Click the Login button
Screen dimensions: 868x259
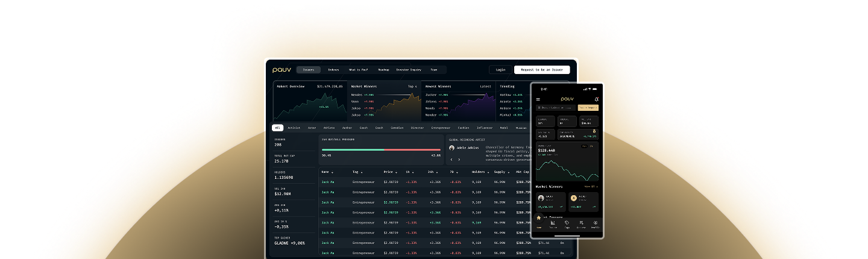[x=500, y=70]
